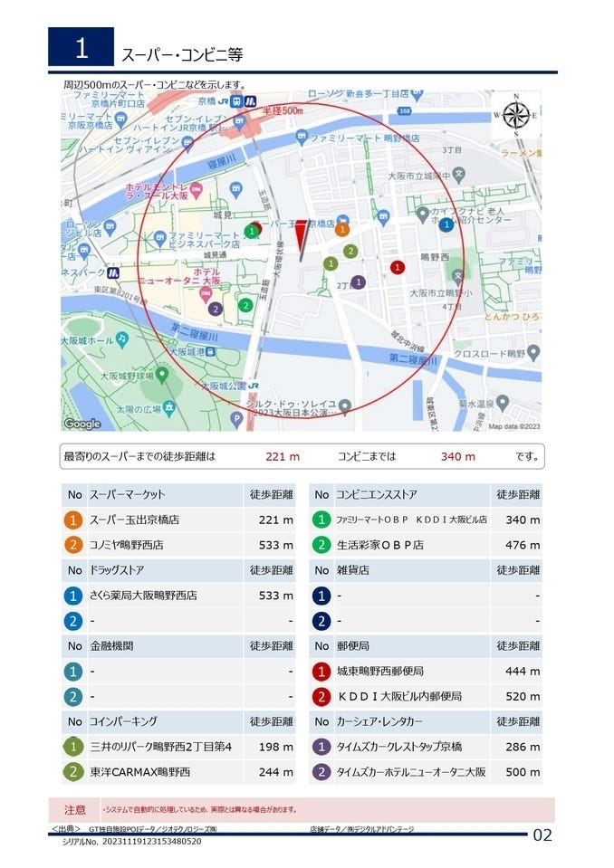The height and width of the screenshot is (868, 614).
Task: Select orange marker 1 on the map
Action: (x=342, y=229)
